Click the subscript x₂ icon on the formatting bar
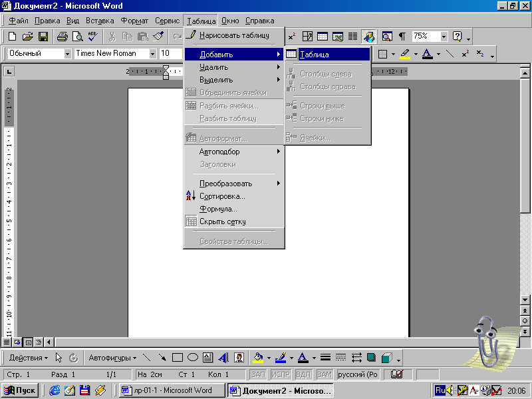 (480, 54)
